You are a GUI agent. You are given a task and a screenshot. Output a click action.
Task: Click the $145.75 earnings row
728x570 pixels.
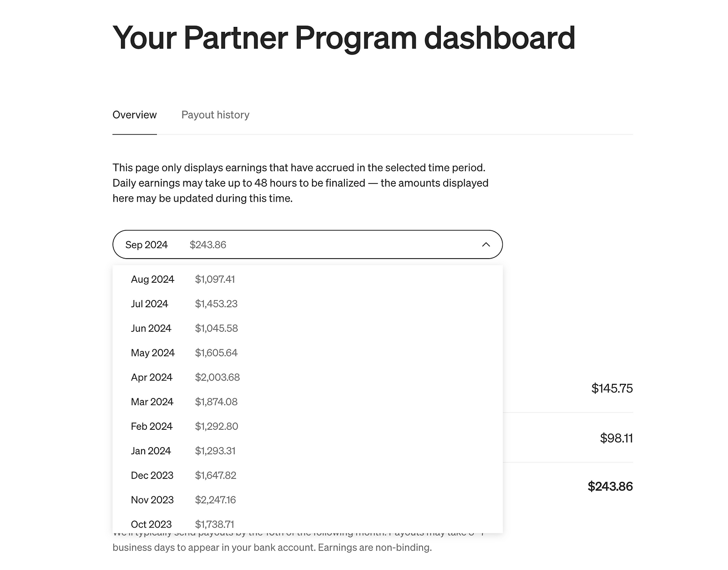click(x=612, y=389)
